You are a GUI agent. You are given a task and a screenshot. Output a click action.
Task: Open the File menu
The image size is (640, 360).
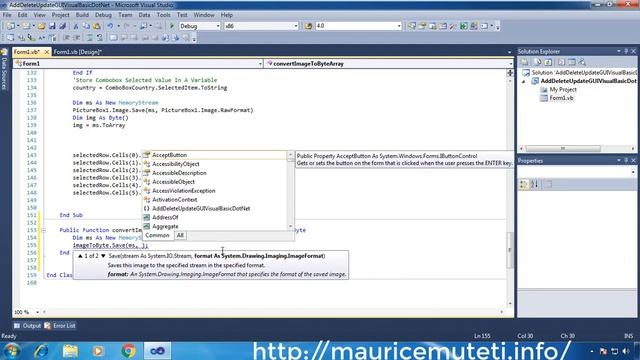[7, 15]
